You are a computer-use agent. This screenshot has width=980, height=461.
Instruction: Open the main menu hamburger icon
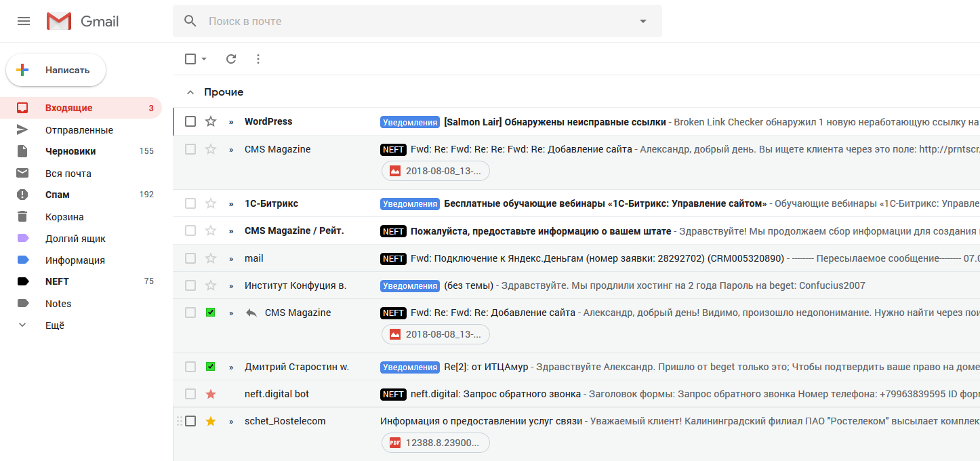click(x=24, y=21)
